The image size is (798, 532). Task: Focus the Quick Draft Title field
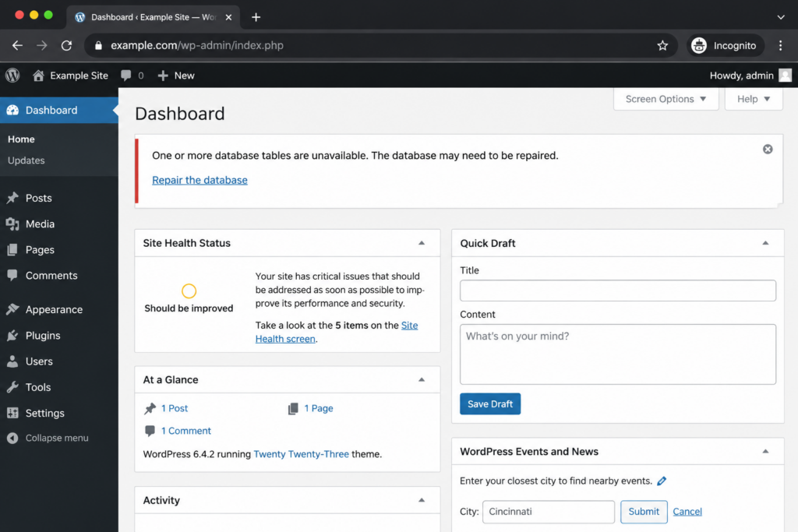click(618, 291)
